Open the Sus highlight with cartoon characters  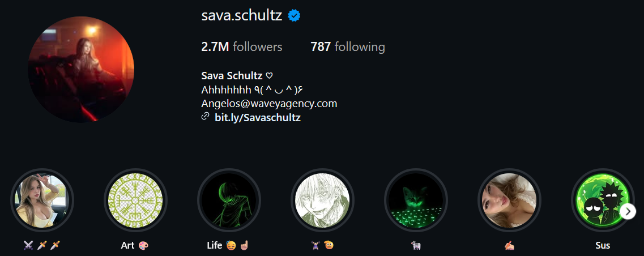(603, 200)
